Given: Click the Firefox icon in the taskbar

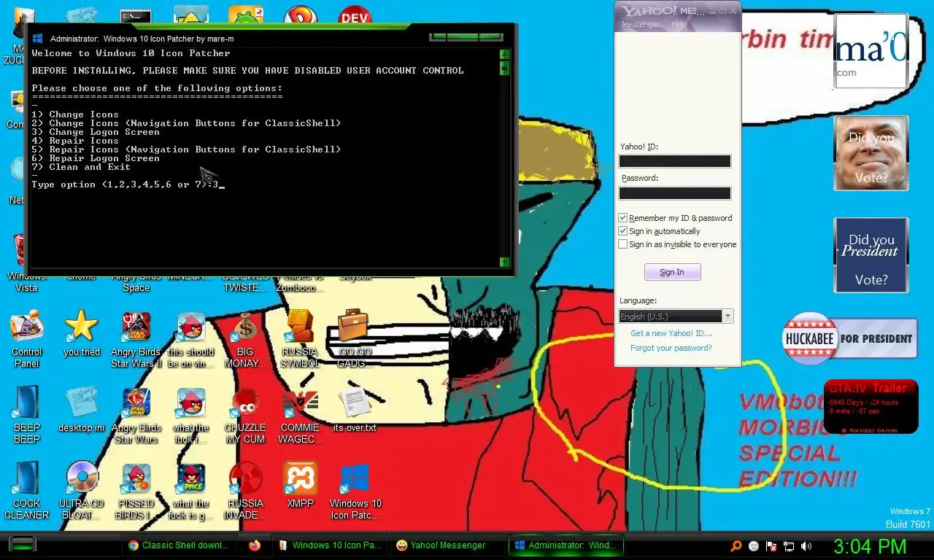Looking at the screenshot, I should 254,545.
